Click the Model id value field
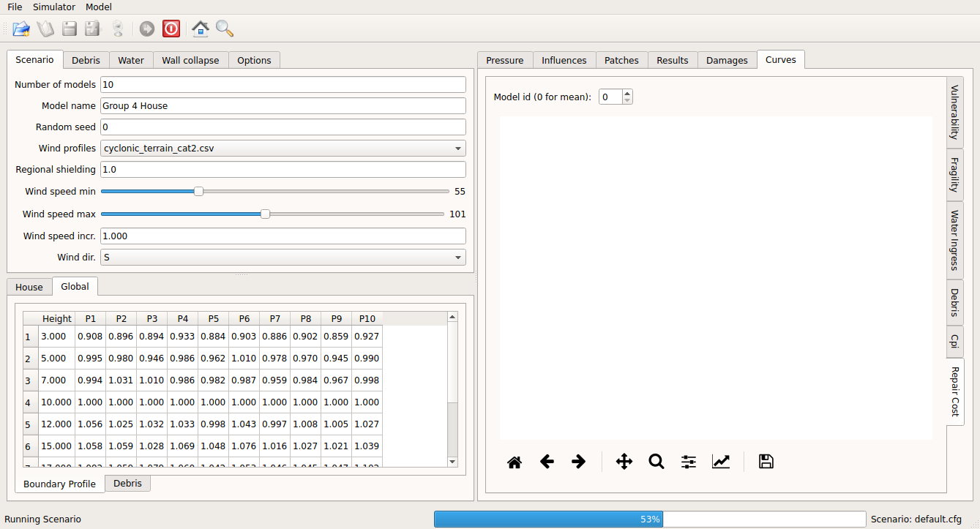The width and height of the screenshot is (980, 529). (x=610, y=97)
